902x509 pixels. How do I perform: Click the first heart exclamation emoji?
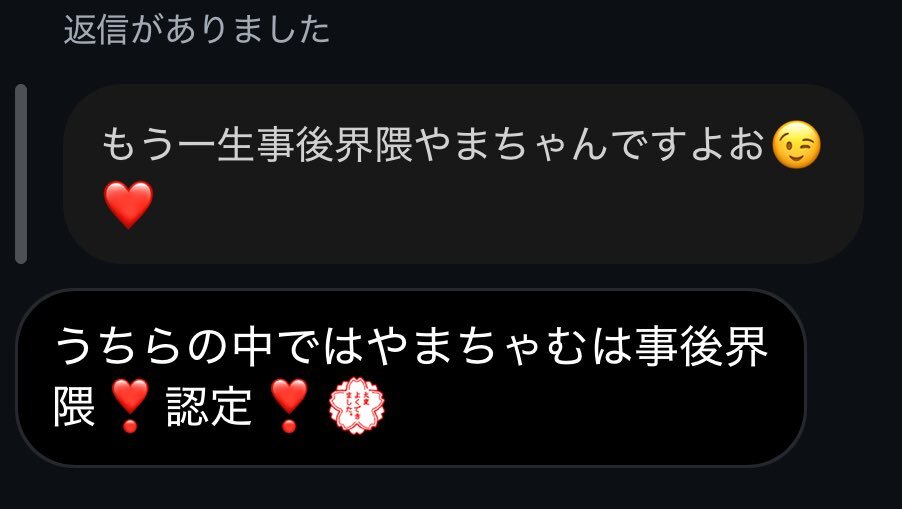pyautogui.click(x=130, y=405)
